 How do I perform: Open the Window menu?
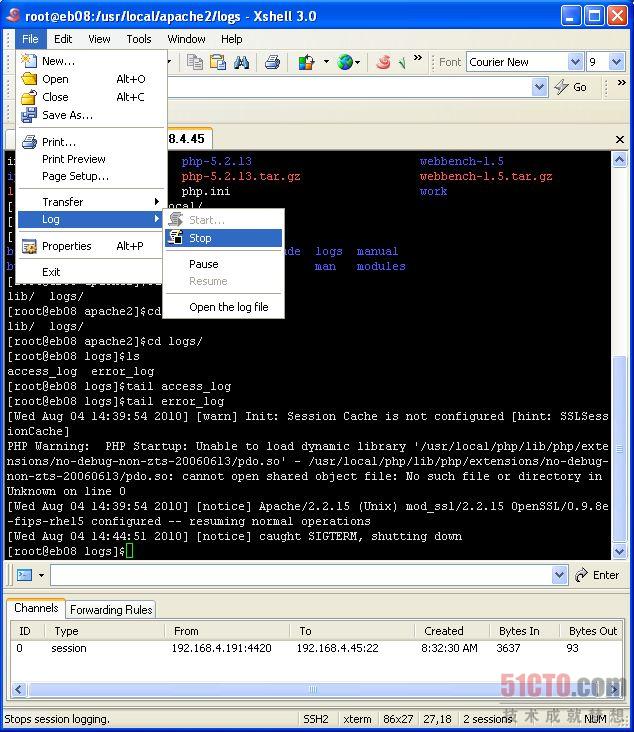pyautogui.click(x=186, y=39)
